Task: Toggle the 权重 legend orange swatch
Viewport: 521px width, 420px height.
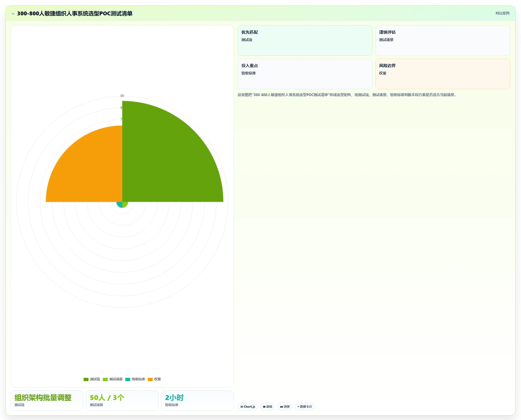Action: pyautogui.click(x=150, y=379)
